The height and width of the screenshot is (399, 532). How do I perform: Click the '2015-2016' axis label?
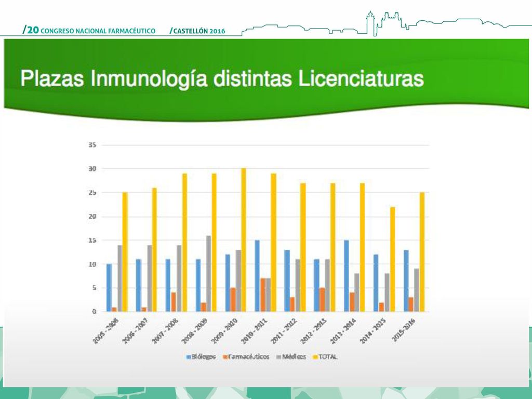(403, 330)
